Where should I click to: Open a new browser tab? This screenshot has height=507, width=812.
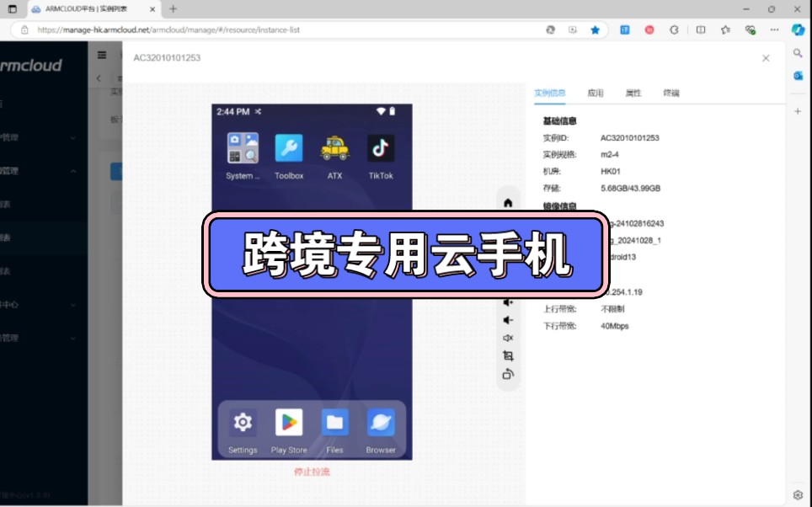click(x=173, y=8)
